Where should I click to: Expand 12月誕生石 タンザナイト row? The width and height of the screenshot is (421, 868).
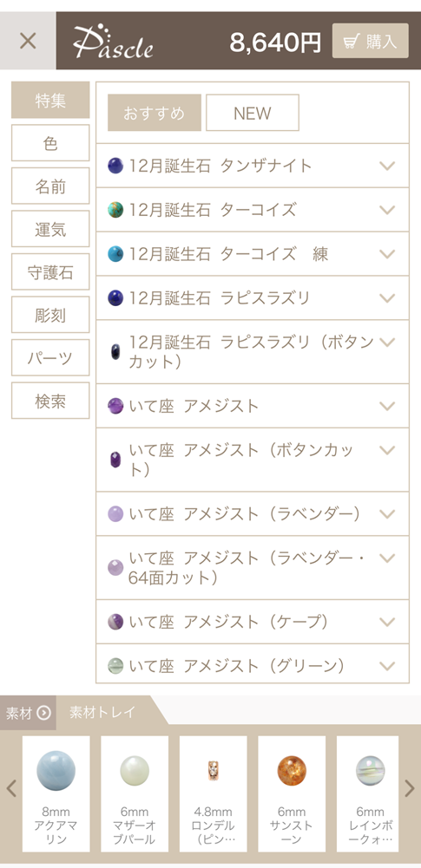point(253,166)
